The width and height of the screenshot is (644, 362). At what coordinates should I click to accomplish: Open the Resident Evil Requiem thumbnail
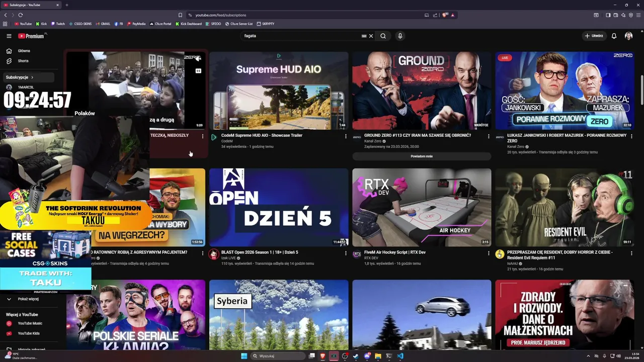pos(565,207)
